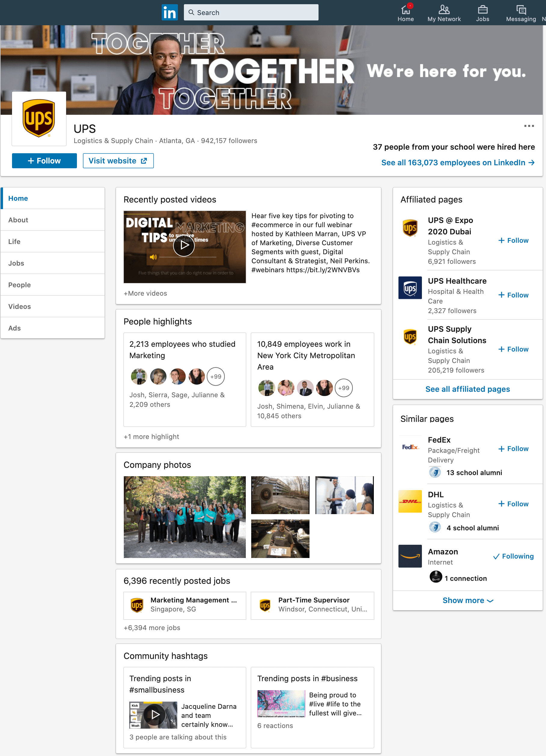Expand +1 more highlight
Screen dimensions: 546x756
tap(151, 436)
